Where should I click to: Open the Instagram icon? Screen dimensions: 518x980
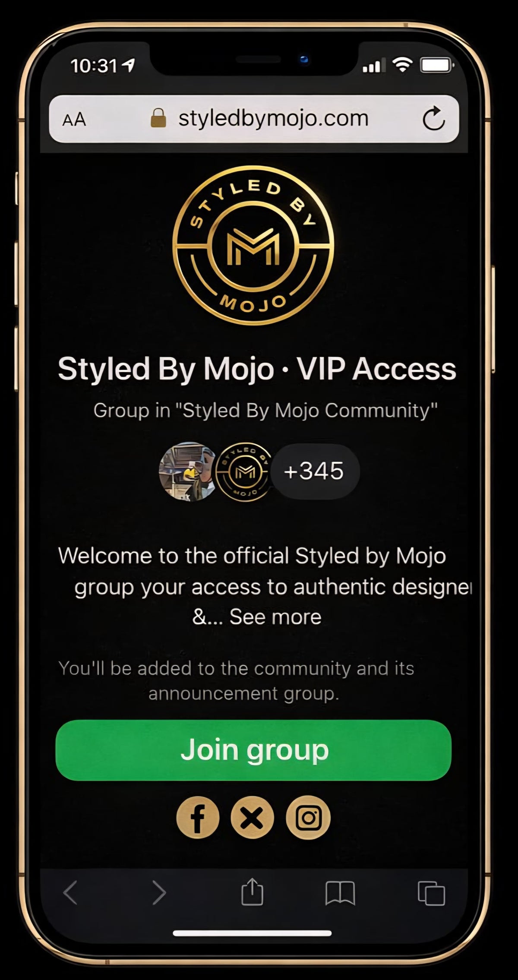pyautogui.click(x=308, y=817)
